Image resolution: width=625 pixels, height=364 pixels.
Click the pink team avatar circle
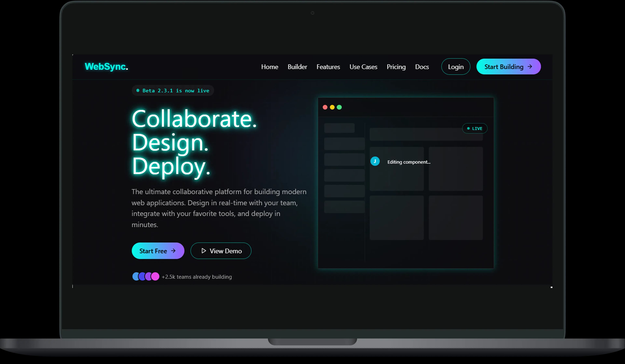pos(155,276)
